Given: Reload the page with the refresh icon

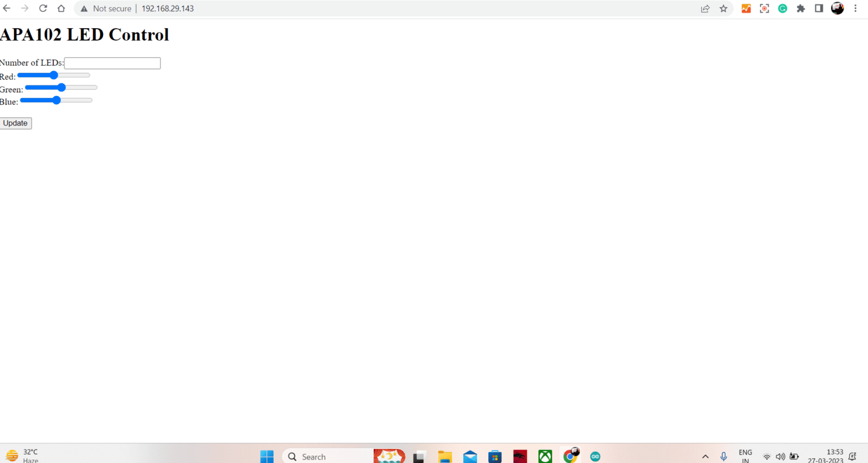Looking at the screenshot, I should click(x=43, y=8).
